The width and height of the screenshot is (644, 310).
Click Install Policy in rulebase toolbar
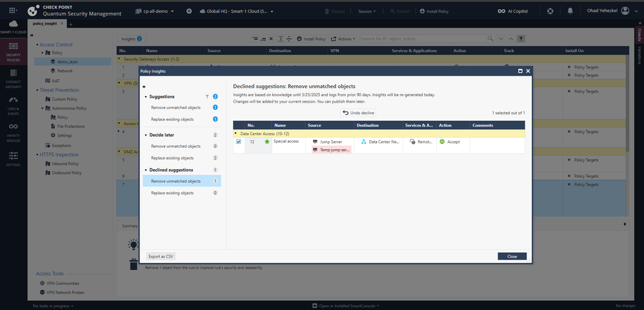(311, 39)
